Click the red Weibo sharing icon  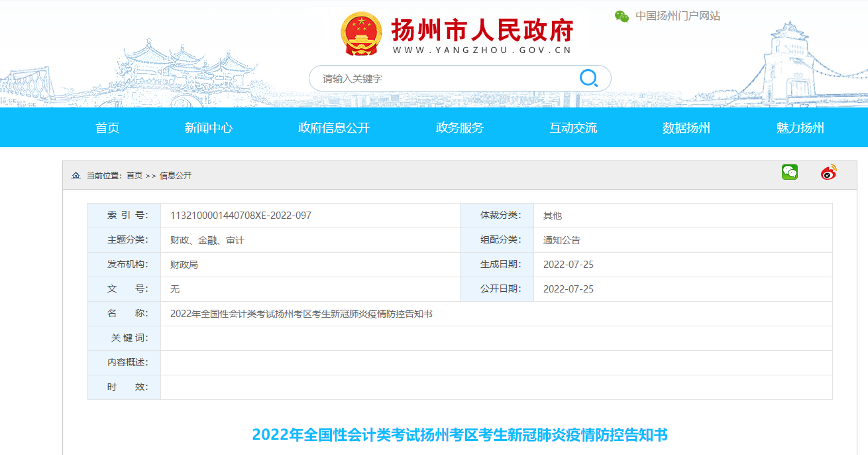[x=827, y=172]
